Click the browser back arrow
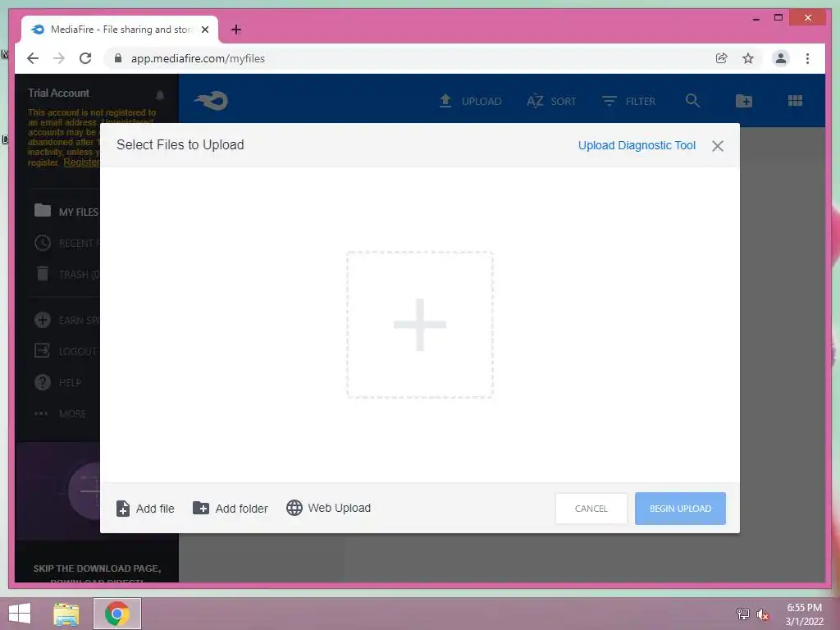Image resolution: width=840 pixels, height=630 pixels. [x=33, y=58]
